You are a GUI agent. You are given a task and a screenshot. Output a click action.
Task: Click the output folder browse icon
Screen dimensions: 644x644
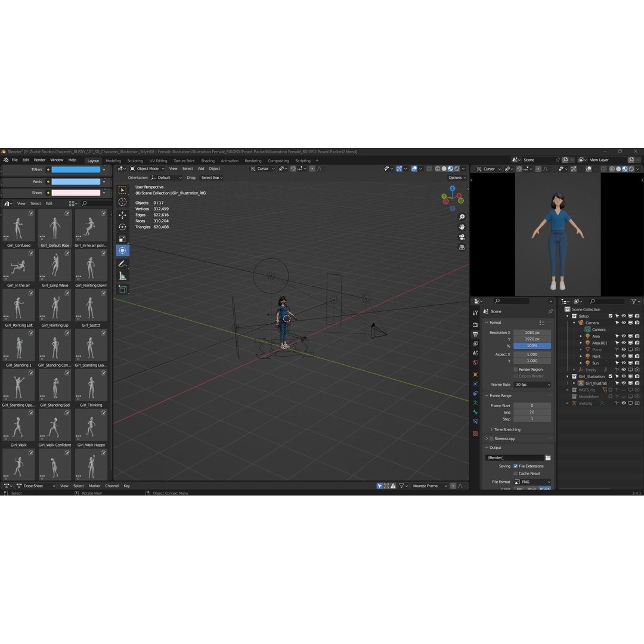coord(548,457)
